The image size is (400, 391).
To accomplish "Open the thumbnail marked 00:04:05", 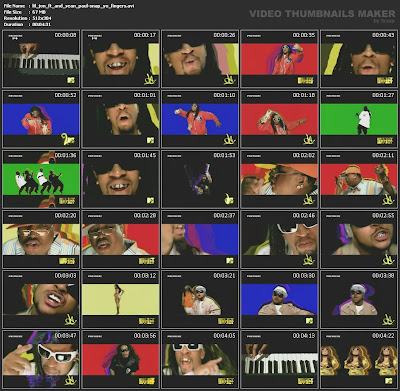I will click(x=200, y=360).
